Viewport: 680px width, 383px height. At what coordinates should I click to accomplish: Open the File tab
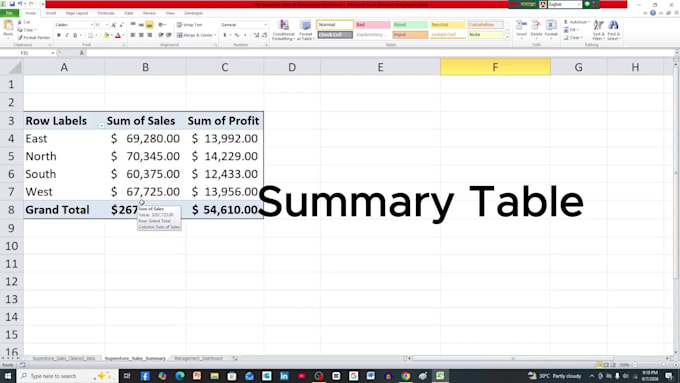point(9,13)
